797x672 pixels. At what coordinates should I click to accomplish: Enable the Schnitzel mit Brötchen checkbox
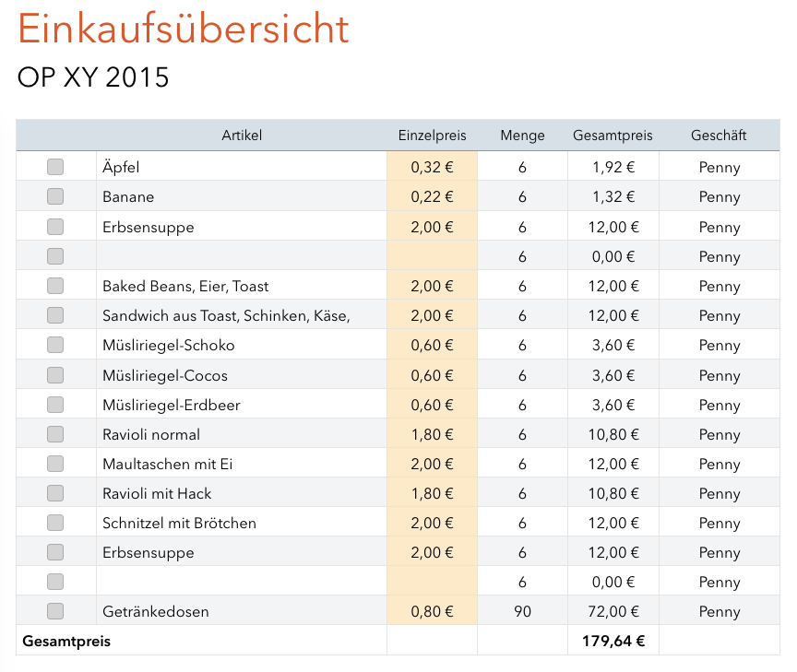[x=55, y=523]
